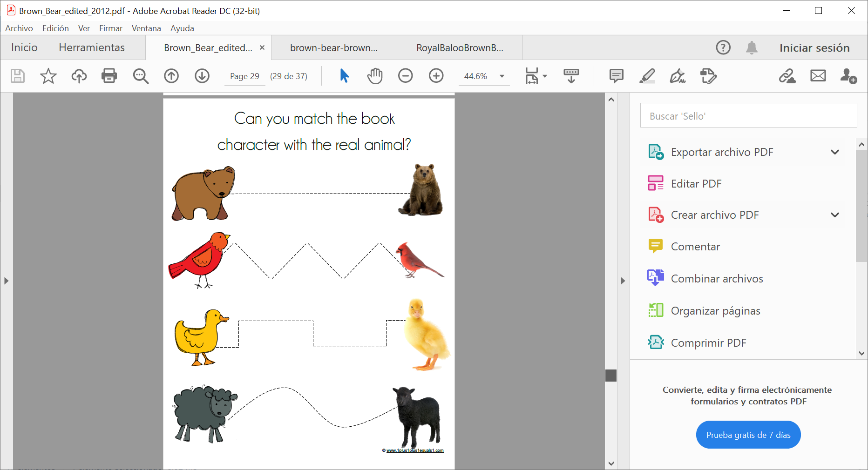868x470 pixels.
Task: Click Iniciar sesión link
Action: [814, 48]
